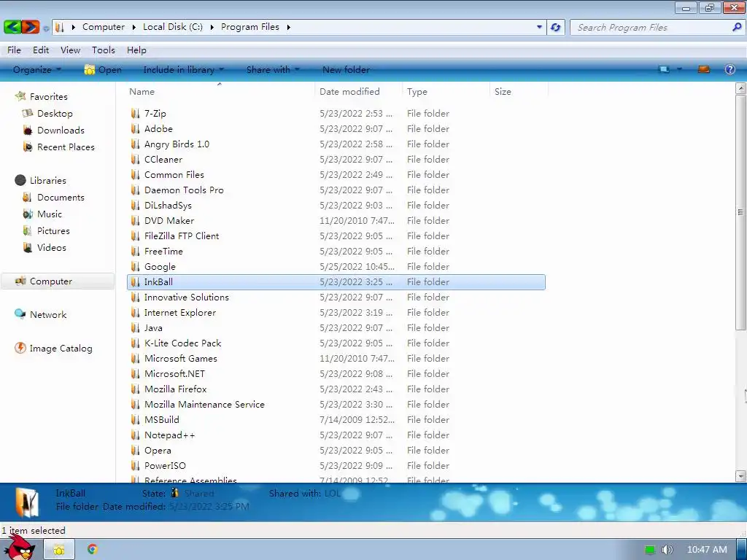
Task: Click the orange Forward navigation arrow
Action: [x=31, y=27]
